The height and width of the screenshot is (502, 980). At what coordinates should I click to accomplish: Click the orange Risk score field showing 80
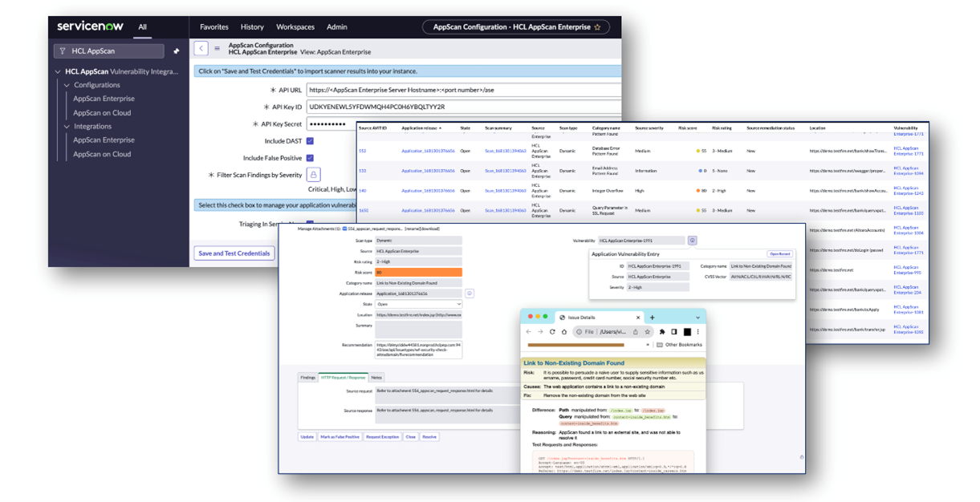pyautogui.click(x=419, y=273)
